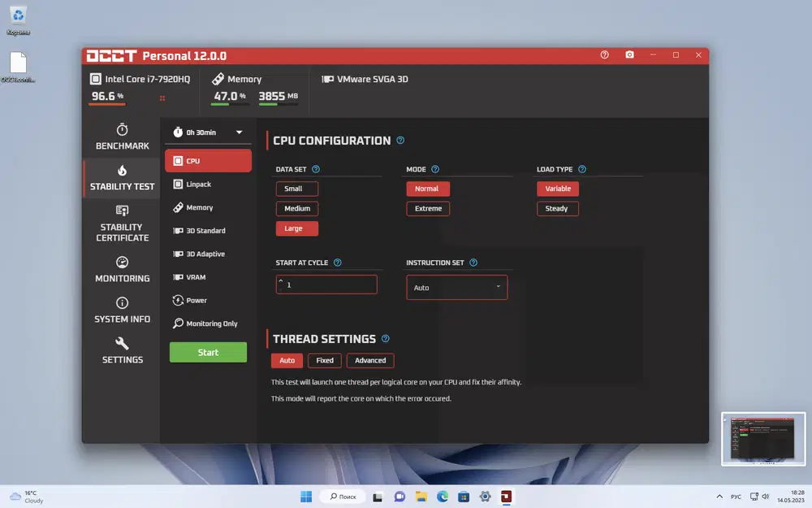Click help icon beside Instruction Set
This screenshot has height=508, width=812.
(x=473, y=263)
